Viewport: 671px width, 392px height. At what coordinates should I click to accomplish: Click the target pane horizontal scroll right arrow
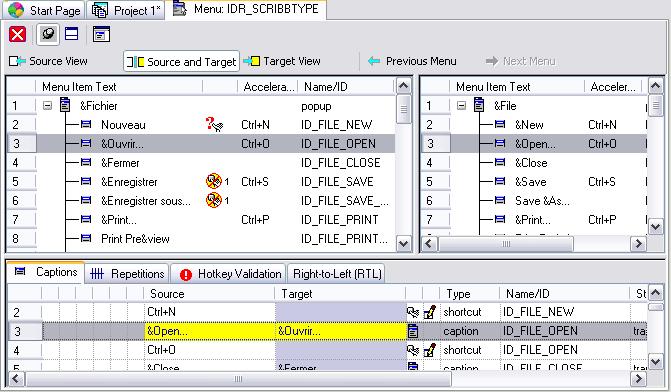click(x=638, y=244)
